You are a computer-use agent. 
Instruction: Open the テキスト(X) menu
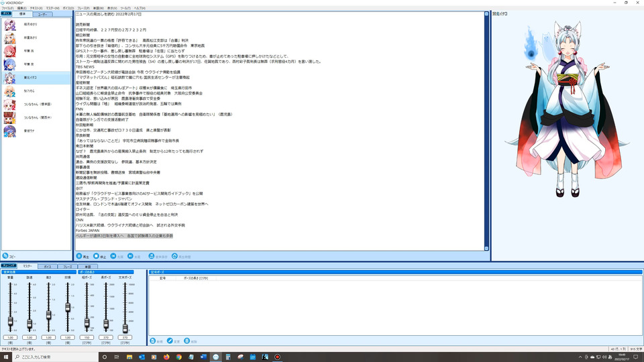[x=36, y=8]
